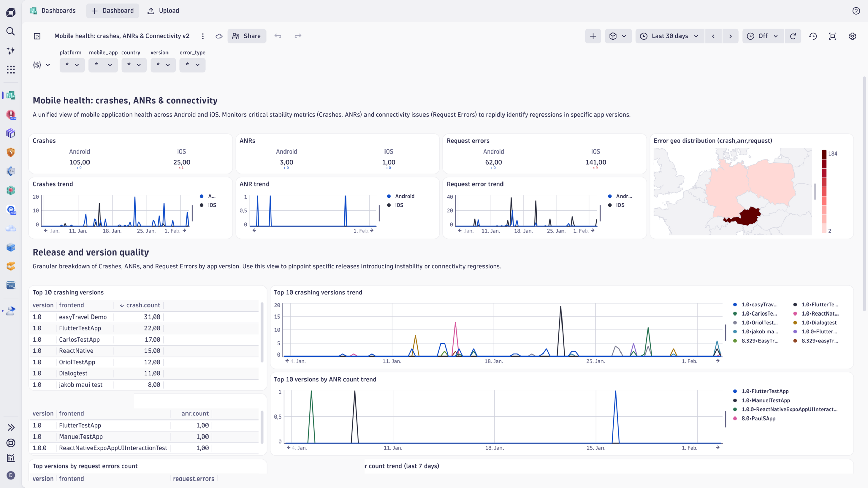Toggle 1.0•FlutterTestApp in ANR count legend
This screenshot has height=488, width=868.
[765, 391]
